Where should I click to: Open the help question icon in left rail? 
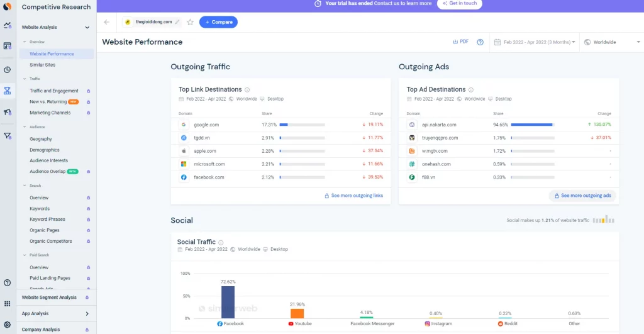8,282
